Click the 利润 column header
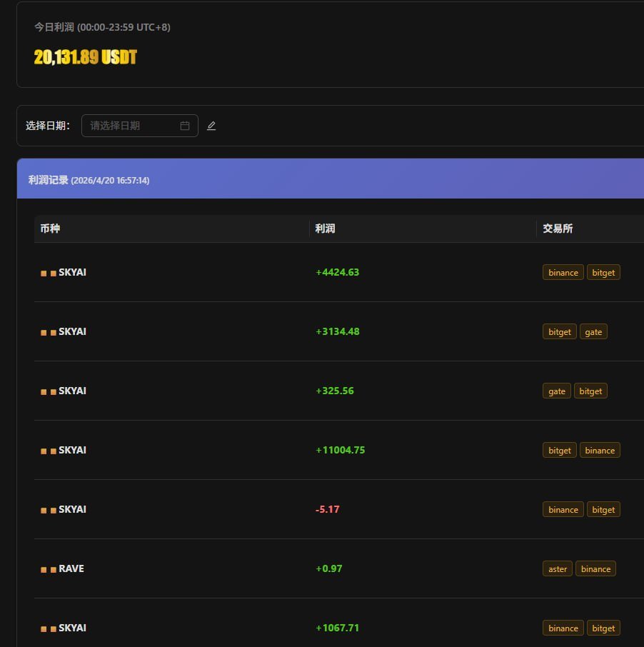The width and height of the screenshot is (644, 647). 325,229
